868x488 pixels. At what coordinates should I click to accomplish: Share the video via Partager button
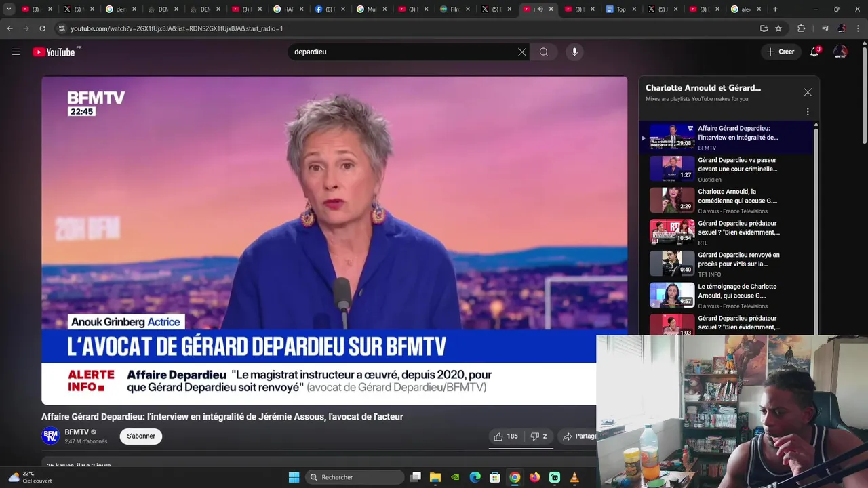click(580, 436)
